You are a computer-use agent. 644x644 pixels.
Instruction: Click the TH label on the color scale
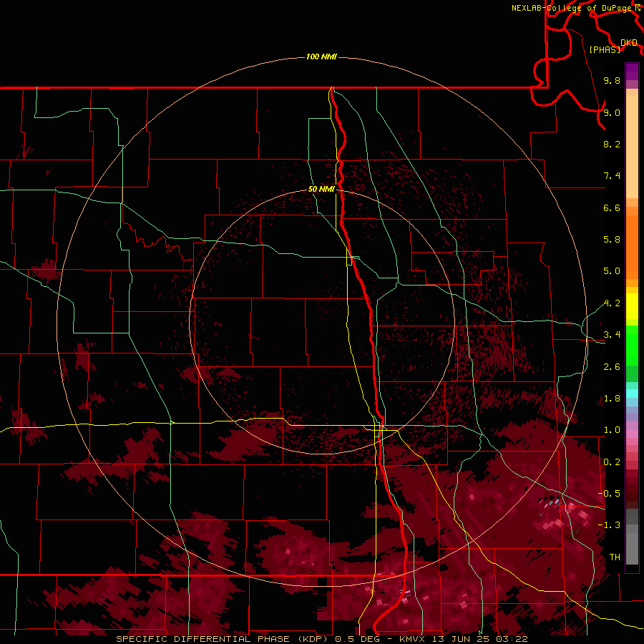[x=615, y=557]
